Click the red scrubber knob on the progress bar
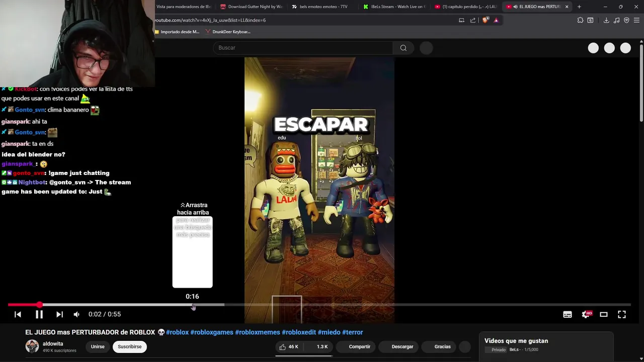 [39, 305]
